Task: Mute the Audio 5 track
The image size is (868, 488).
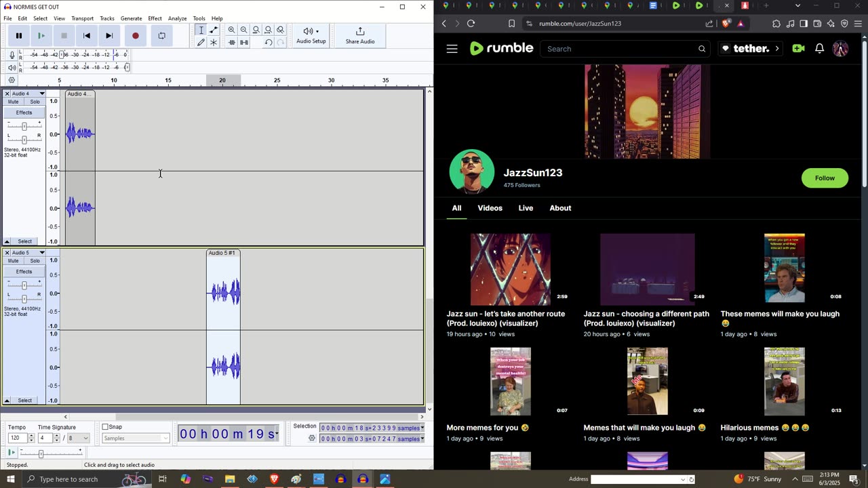Action: tap(13, 261)
